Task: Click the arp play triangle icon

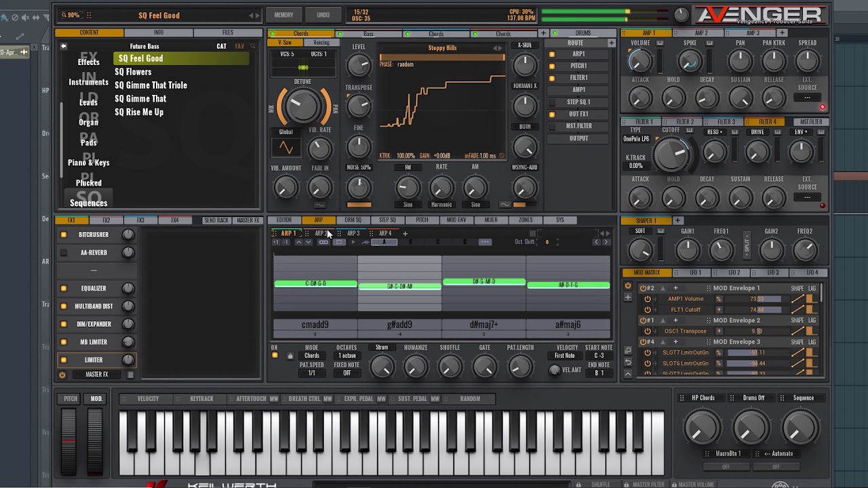Action: [353, 242]
